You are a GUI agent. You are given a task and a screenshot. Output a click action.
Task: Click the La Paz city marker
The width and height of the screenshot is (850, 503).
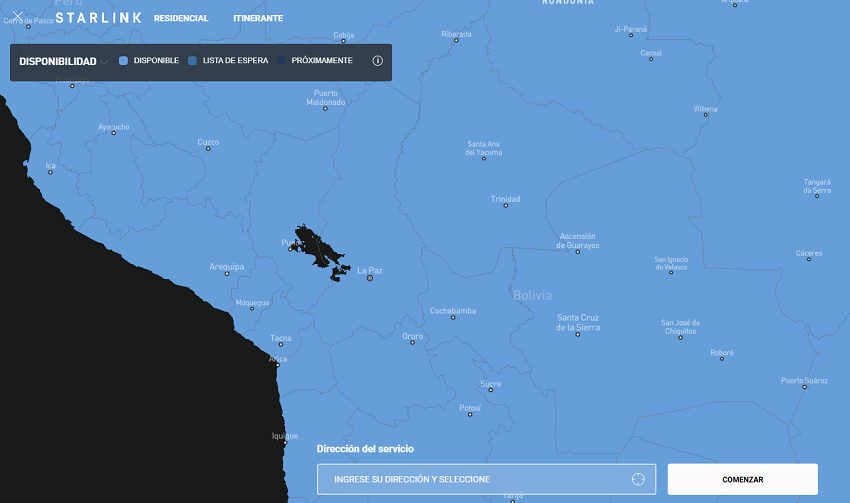pos(369,278)
